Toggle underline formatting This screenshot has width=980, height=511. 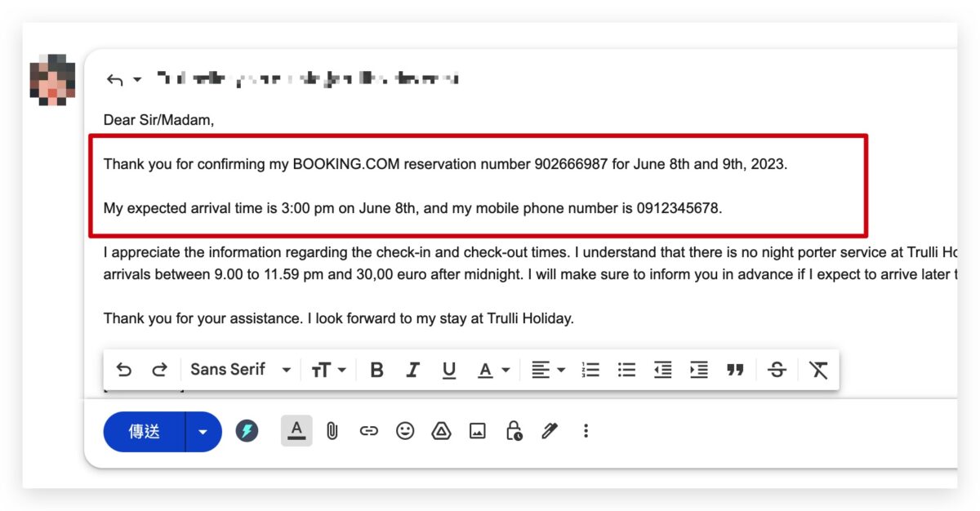(448, 370)
